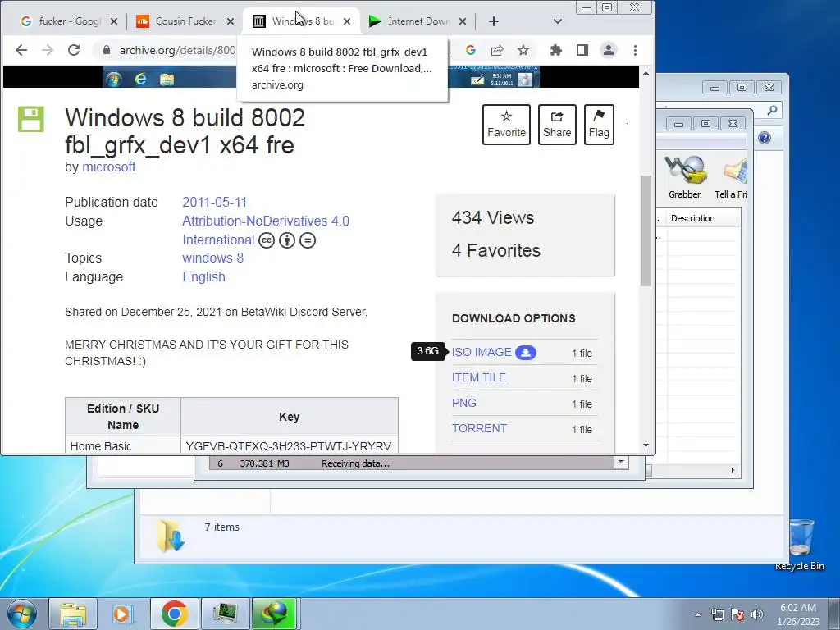Show hidden system tray icons
Viewport: 840px width, 630px height.
[697, 614]
